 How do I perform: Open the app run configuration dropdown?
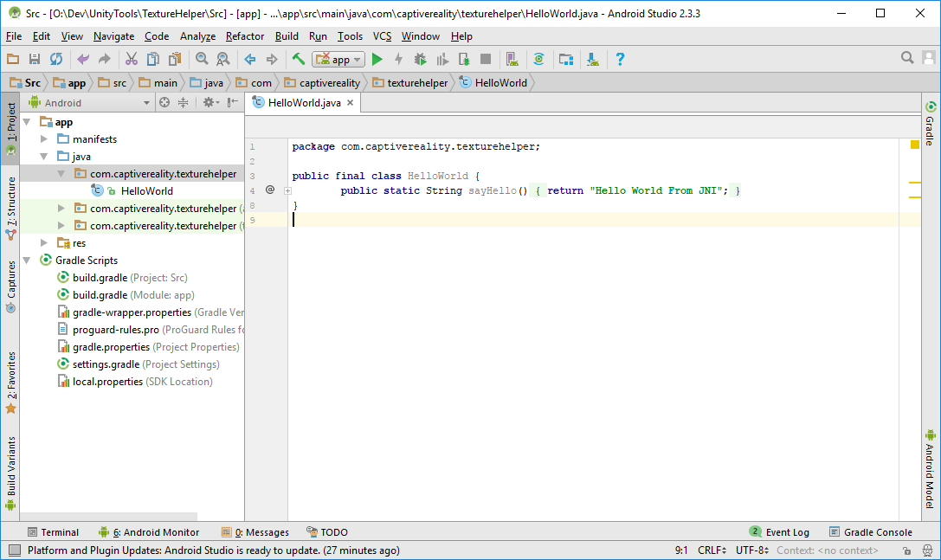pyautogui.click(x=338, y=59)
